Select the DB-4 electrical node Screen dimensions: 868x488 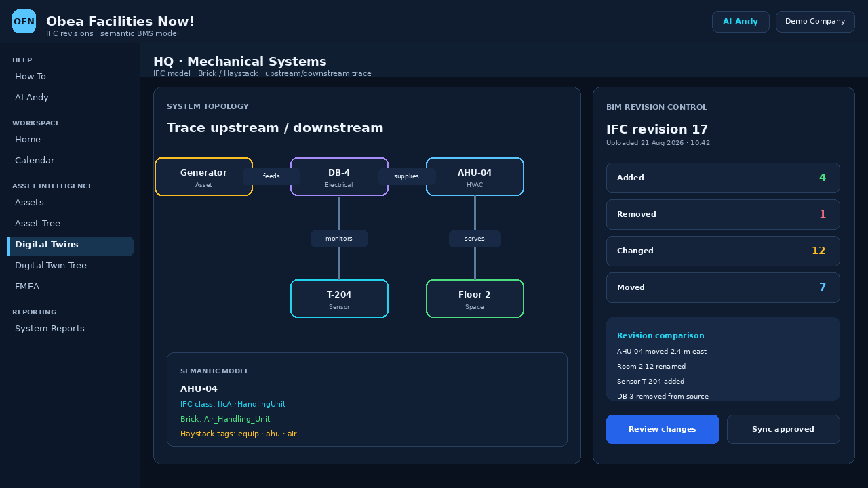click(339, 177)
